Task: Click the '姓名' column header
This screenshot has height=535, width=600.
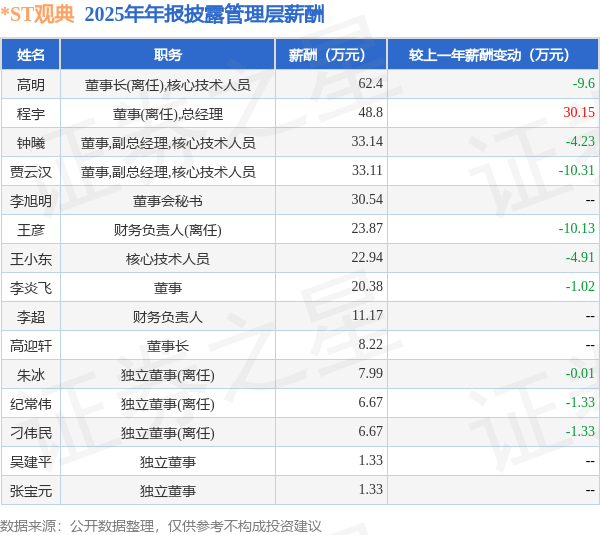Action: 31,55
